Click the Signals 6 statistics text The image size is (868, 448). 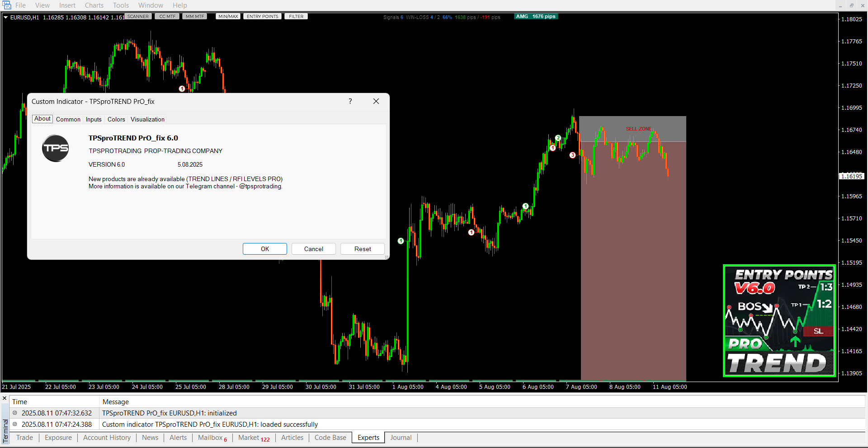click(393, 17)
